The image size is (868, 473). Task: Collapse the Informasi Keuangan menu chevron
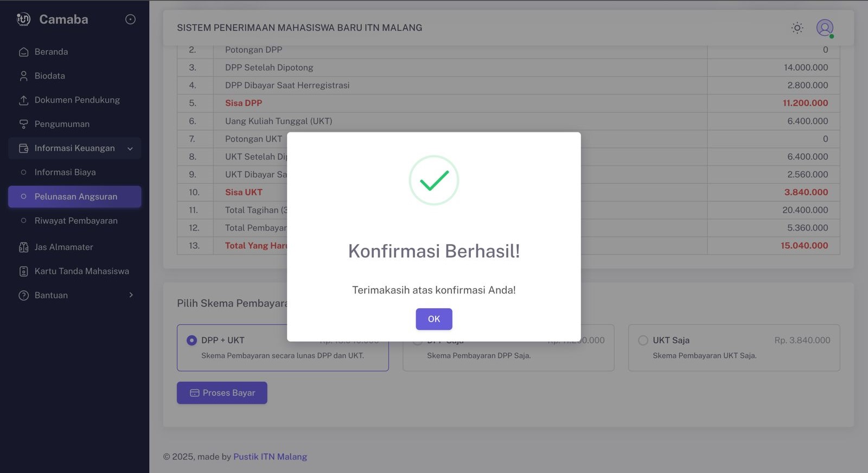click(x=130, y=149)
